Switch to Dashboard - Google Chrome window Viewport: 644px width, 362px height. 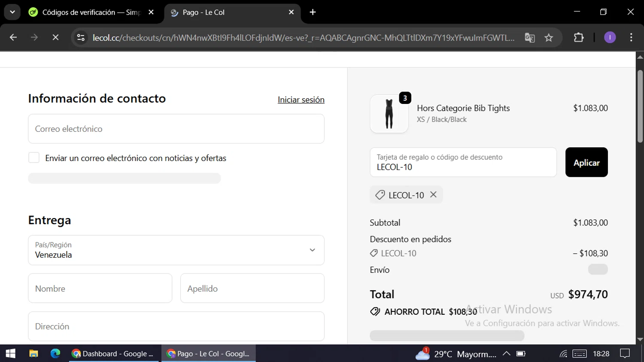(114, 353)
